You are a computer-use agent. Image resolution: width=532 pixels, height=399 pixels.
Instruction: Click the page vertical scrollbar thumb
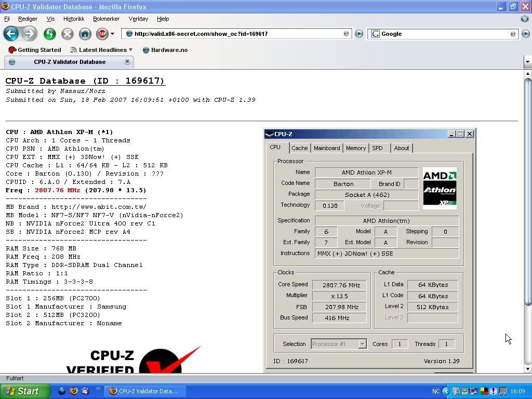528,191
